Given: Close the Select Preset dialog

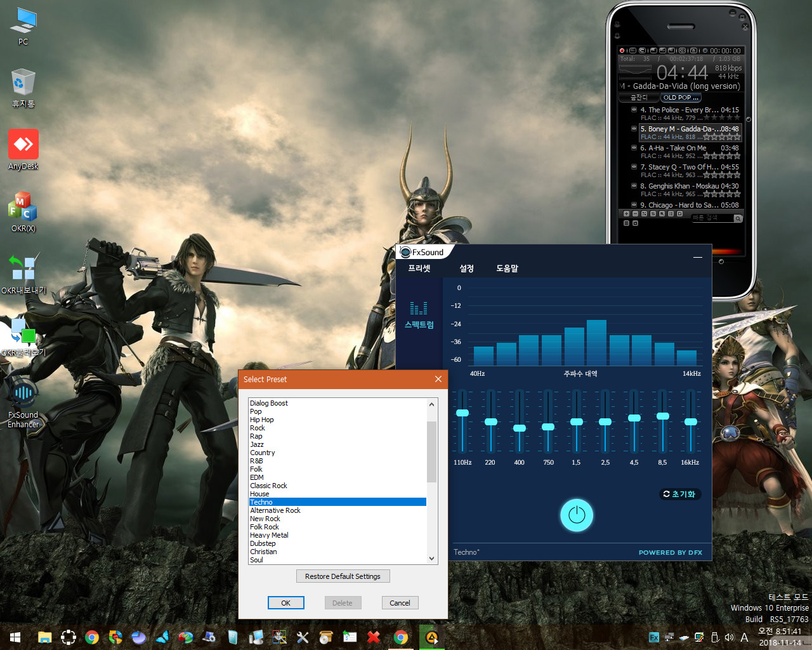Looking at the screenshot, I should 438,379.
